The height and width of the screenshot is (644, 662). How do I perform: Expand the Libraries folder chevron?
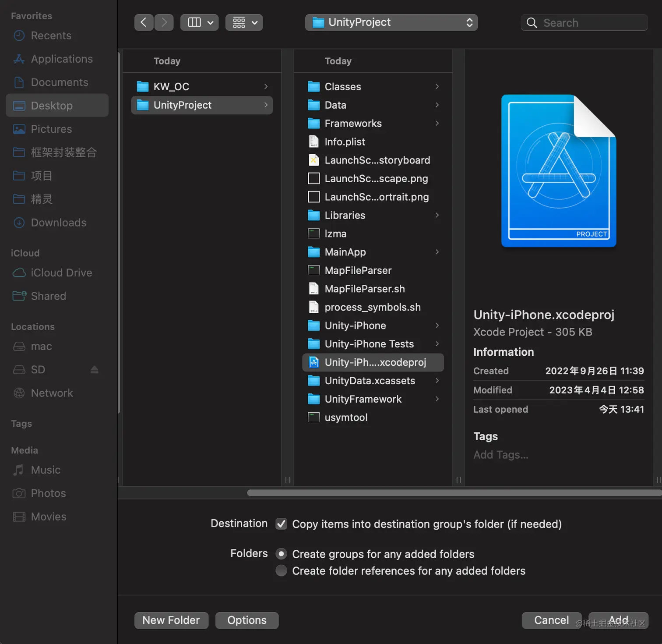click(x=437, y=215)
